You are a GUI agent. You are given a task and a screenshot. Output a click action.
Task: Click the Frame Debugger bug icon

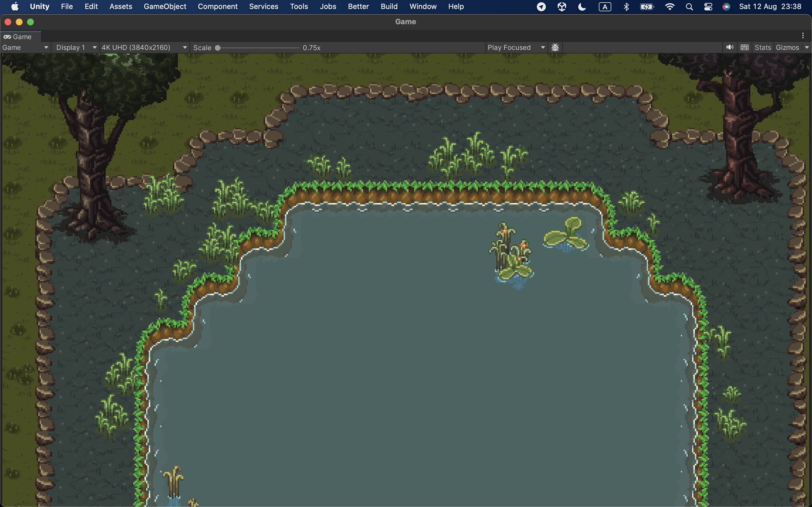click(555, 47)
